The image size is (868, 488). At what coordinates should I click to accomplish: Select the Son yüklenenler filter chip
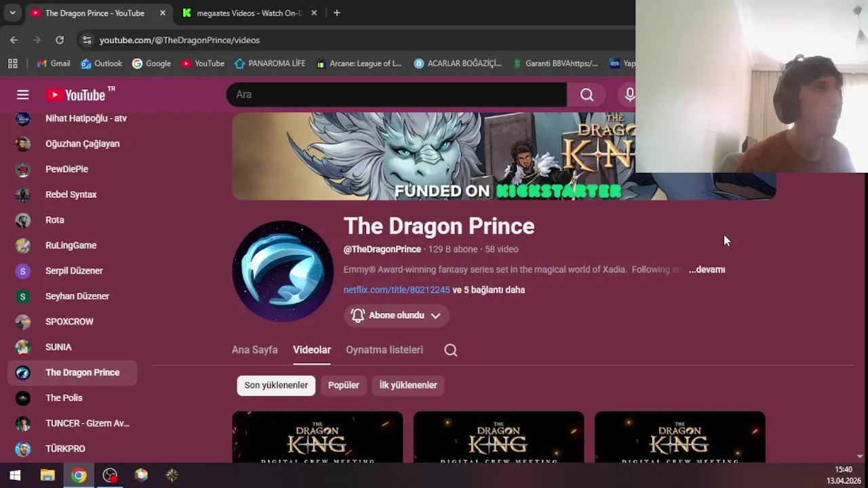(276, 385)
